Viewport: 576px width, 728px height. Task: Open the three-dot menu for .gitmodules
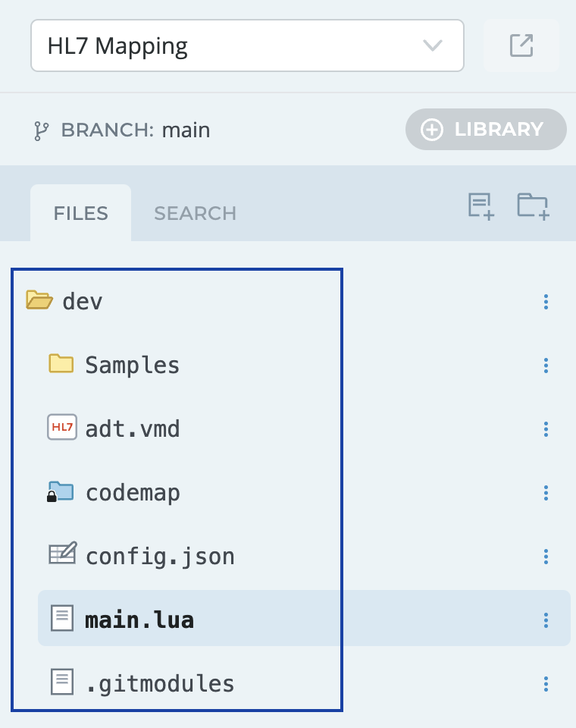coord(546,684)
